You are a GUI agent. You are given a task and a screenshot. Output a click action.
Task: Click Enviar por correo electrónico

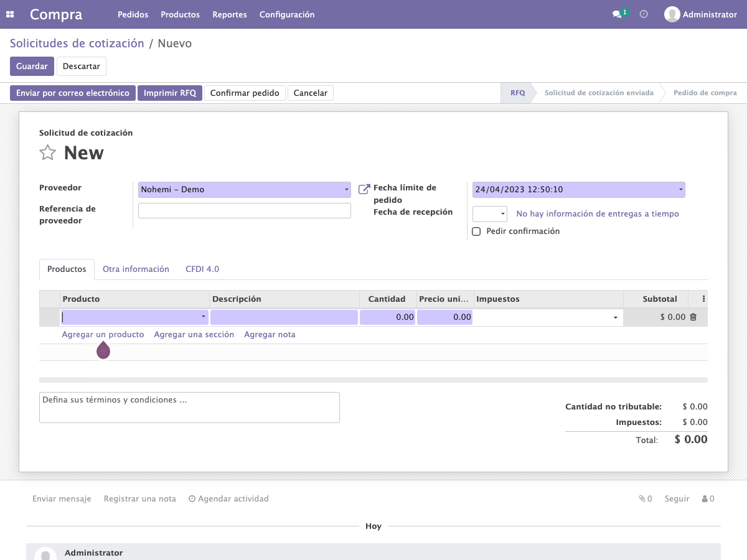click(x=73, y=93)
